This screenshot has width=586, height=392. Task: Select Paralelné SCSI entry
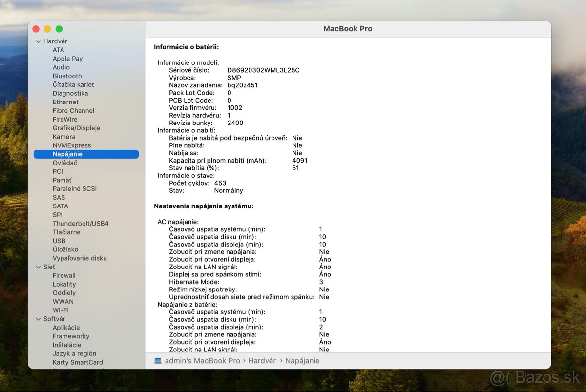click(x=75, y=189)
